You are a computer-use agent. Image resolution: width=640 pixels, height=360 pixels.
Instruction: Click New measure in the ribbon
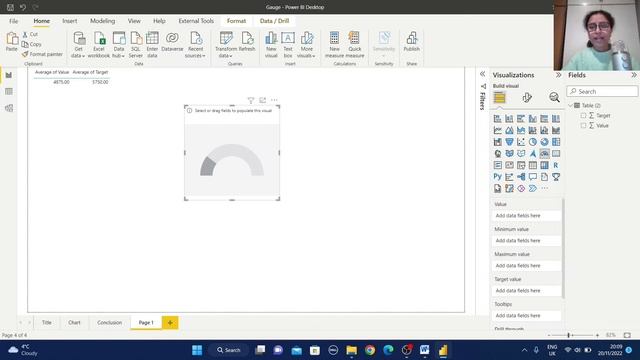click(x=334, y=45)
